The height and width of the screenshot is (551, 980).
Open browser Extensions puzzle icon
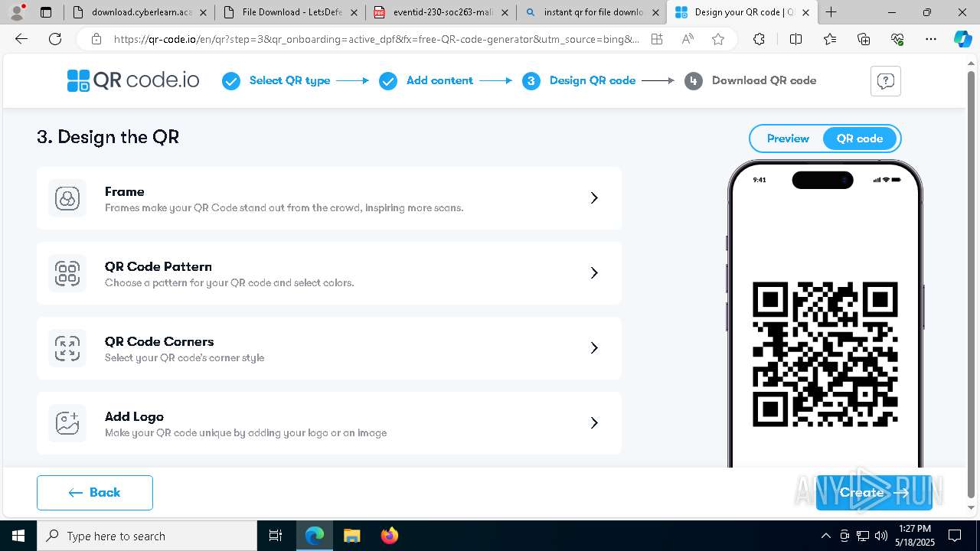[x=759, y=39]
